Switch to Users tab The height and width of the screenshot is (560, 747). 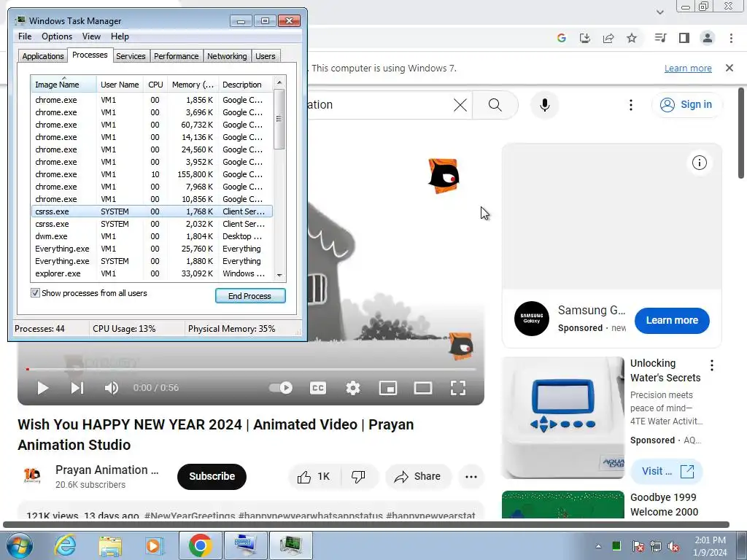pos(266,56)
